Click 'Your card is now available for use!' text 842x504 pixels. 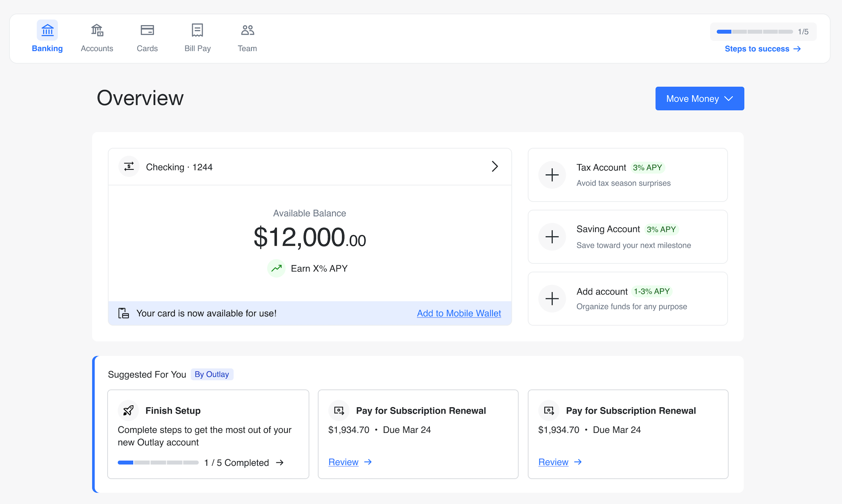[206, 313]
